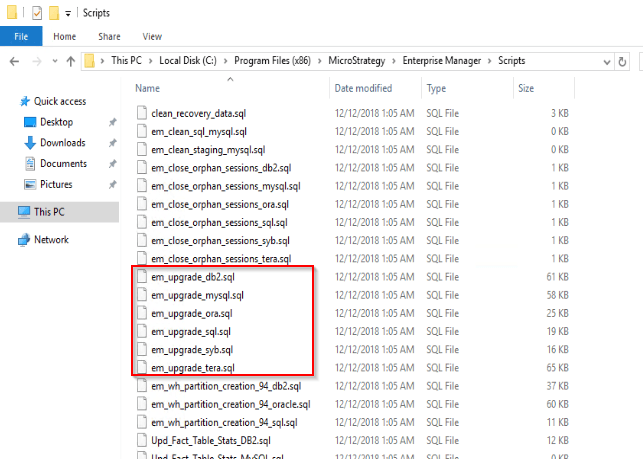Open the address bar history dropdown

point(607,62)
